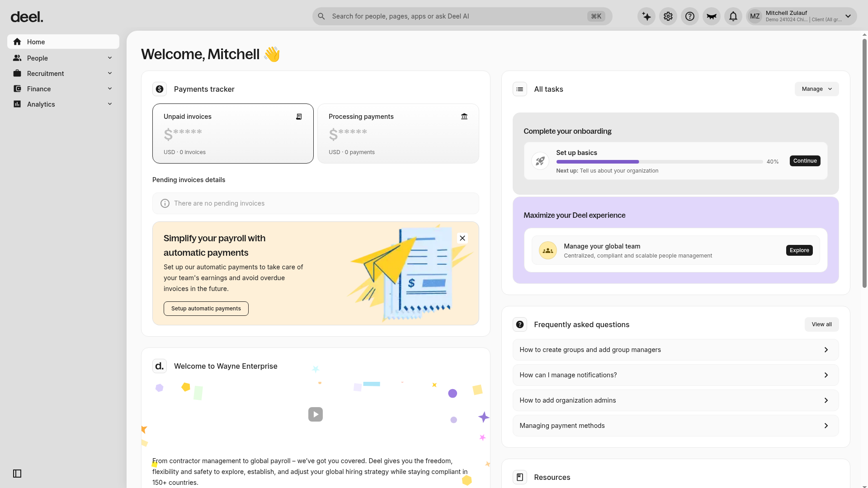Open the People sidebar item
Image resolution: width=868 pixels, height=488 pixels.
coord(63,58)
